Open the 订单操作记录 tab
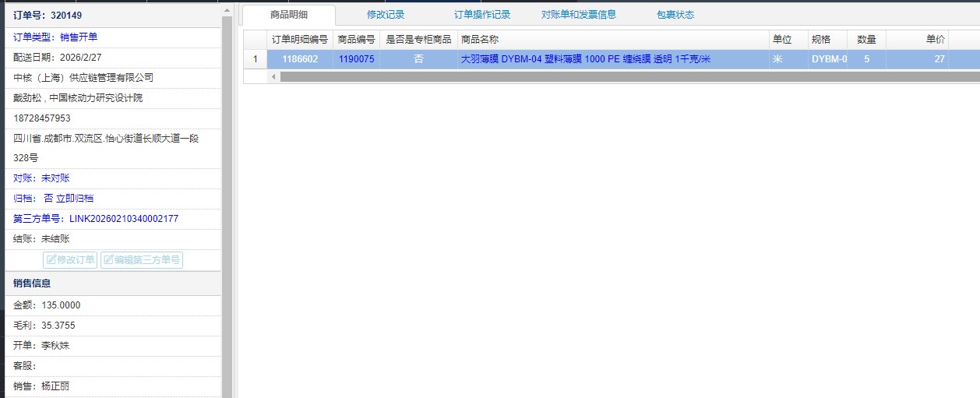 coord(482,15)
